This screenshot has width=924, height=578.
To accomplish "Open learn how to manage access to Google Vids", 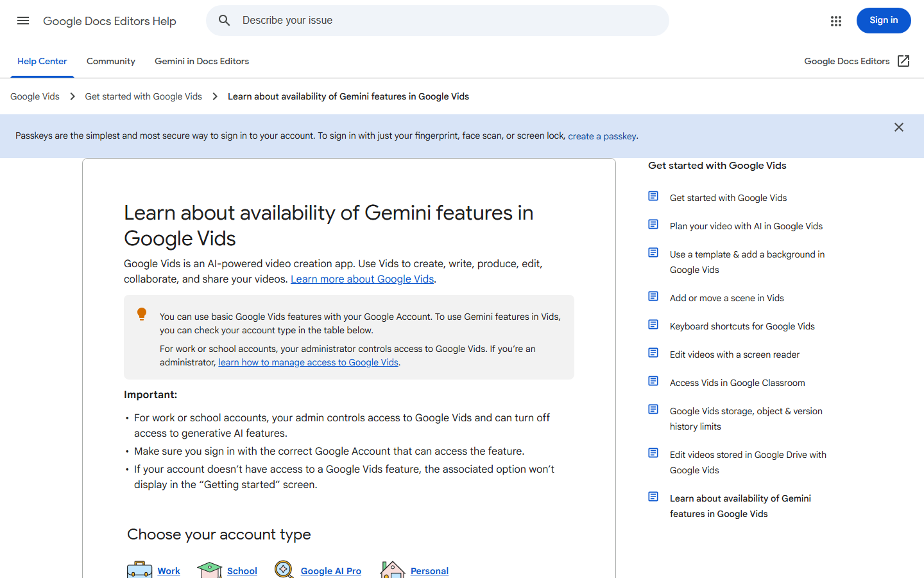I will pyautogui.click(x=309, y=362).
